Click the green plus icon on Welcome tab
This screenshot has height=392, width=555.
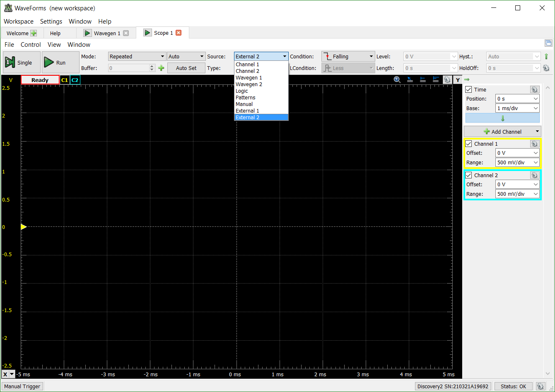[34, 33]
